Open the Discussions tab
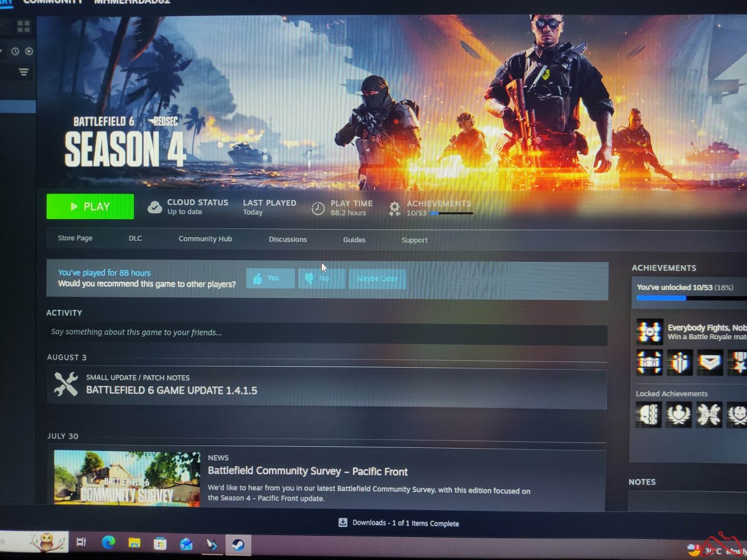747x560 pixels. click(288, 240)
